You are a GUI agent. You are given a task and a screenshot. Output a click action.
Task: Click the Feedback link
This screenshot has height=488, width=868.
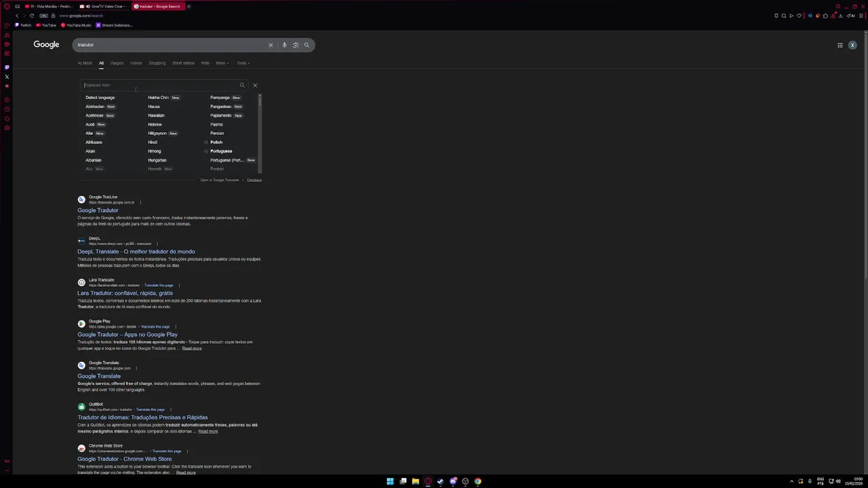pyautogui.click(x=254, y=180)
